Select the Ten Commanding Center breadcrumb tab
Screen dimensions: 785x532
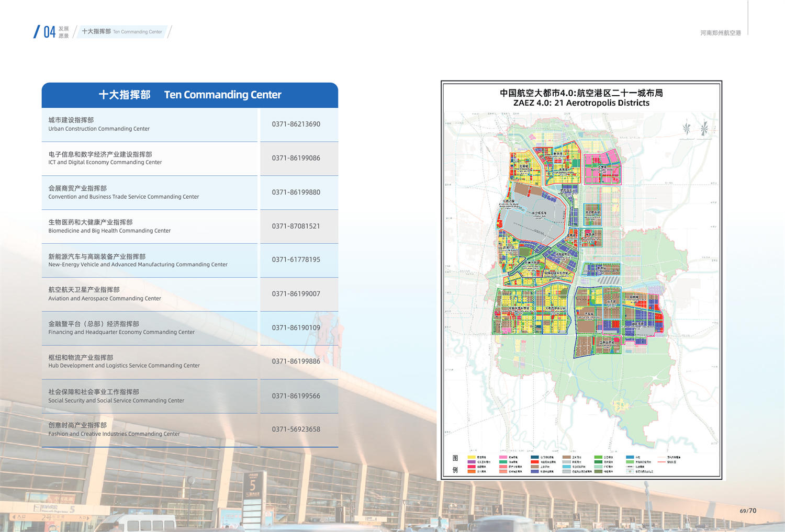[122, 32]
